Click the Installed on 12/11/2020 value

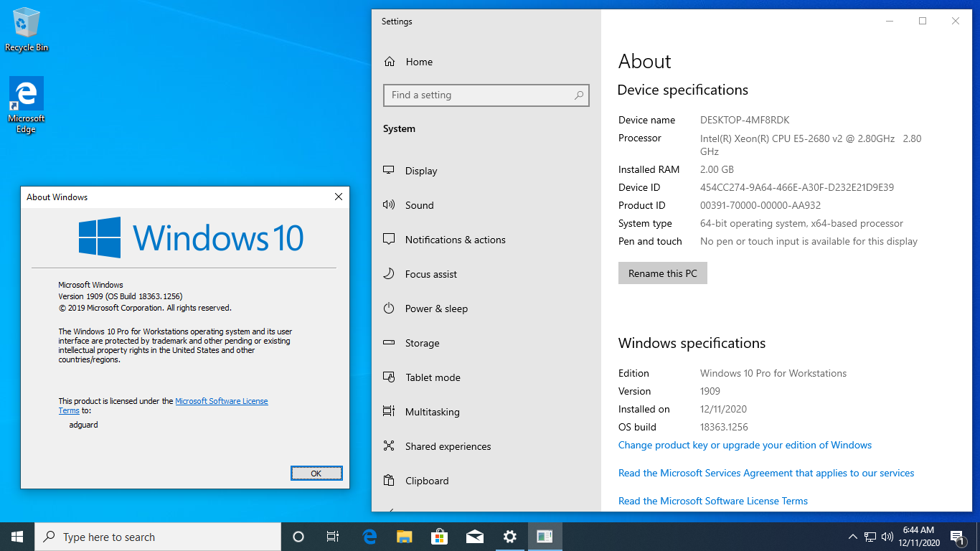723,409
